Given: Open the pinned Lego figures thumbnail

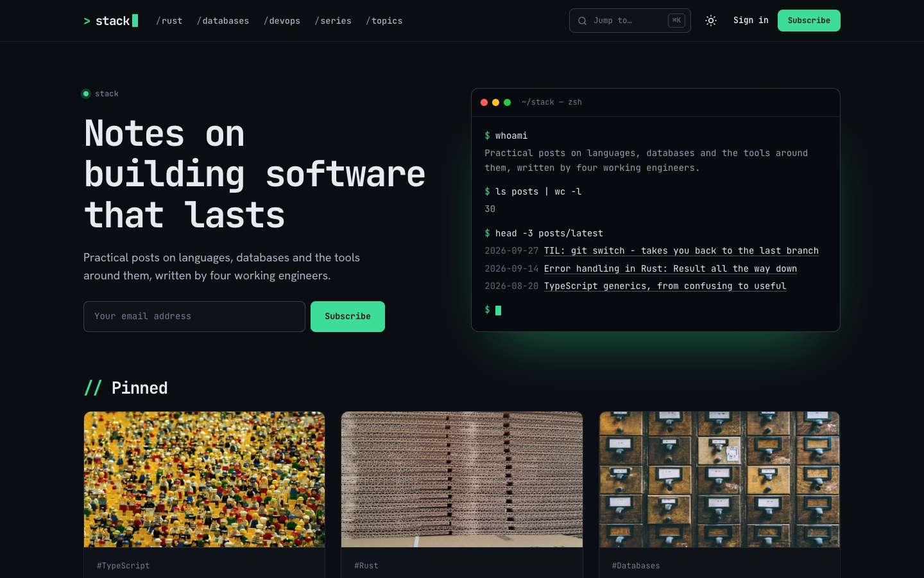Looking at the screenshot, I should pyautogui.click(x=205, y=480).
